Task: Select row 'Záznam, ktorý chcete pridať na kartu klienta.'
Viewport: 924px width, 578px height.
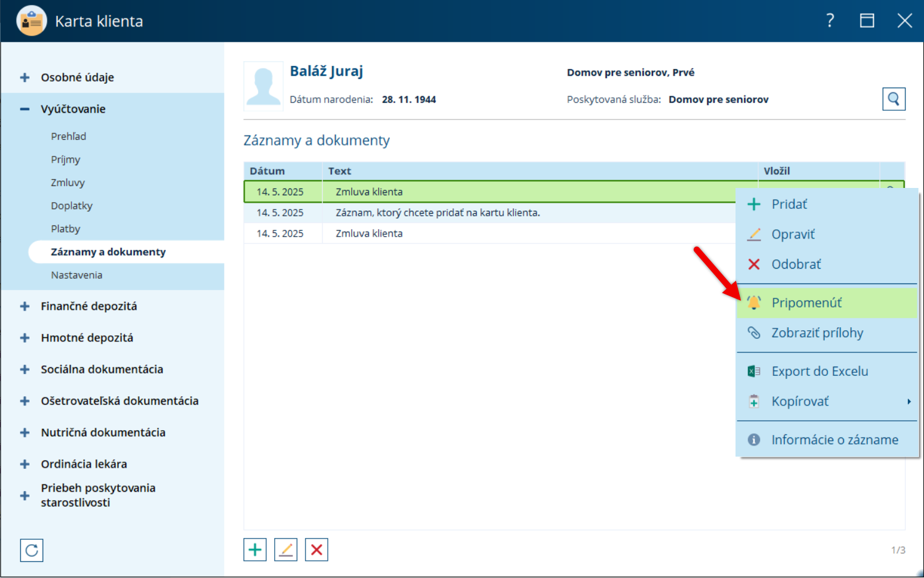Action: point(490,213)
